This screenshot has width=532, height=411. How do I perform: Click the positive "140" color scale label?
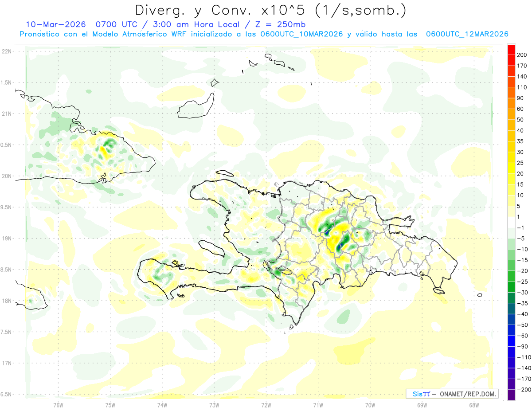pyautogui.click(x=522, y=77)
